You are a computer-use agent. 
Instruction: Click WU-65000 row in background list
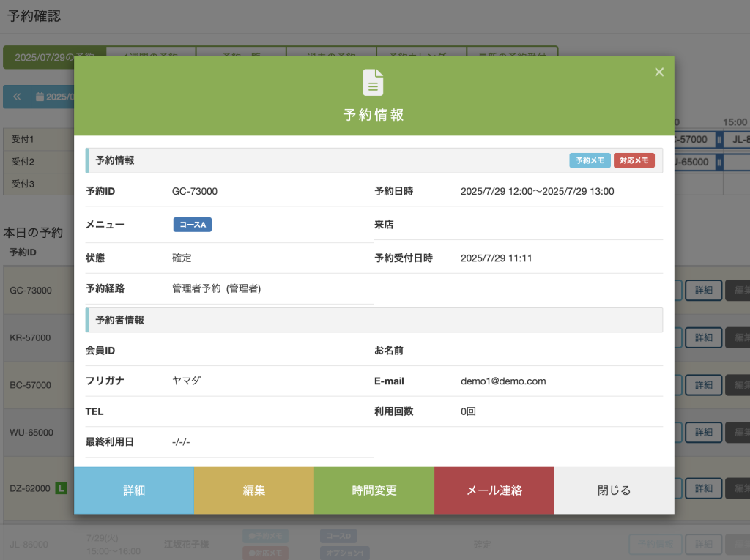pyautogui.click(x=31, y=433)
